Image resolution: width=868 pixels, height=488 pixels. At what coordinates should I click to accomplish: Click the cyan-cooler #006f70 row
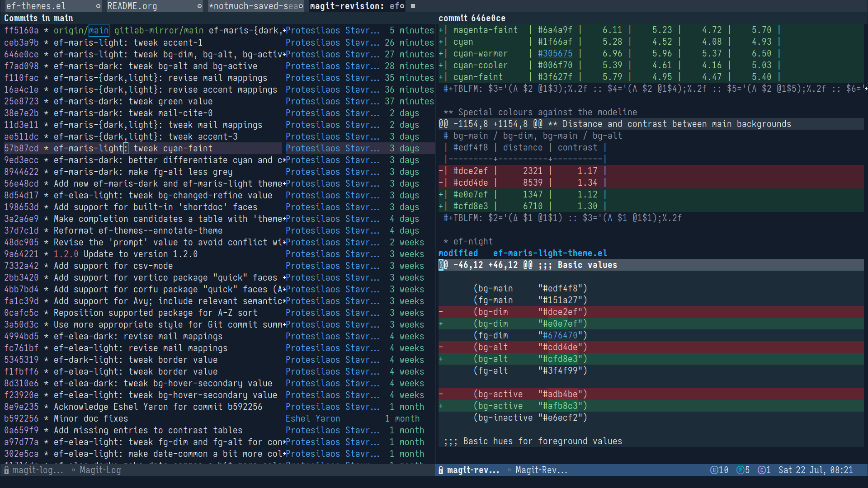coord(651,65)
